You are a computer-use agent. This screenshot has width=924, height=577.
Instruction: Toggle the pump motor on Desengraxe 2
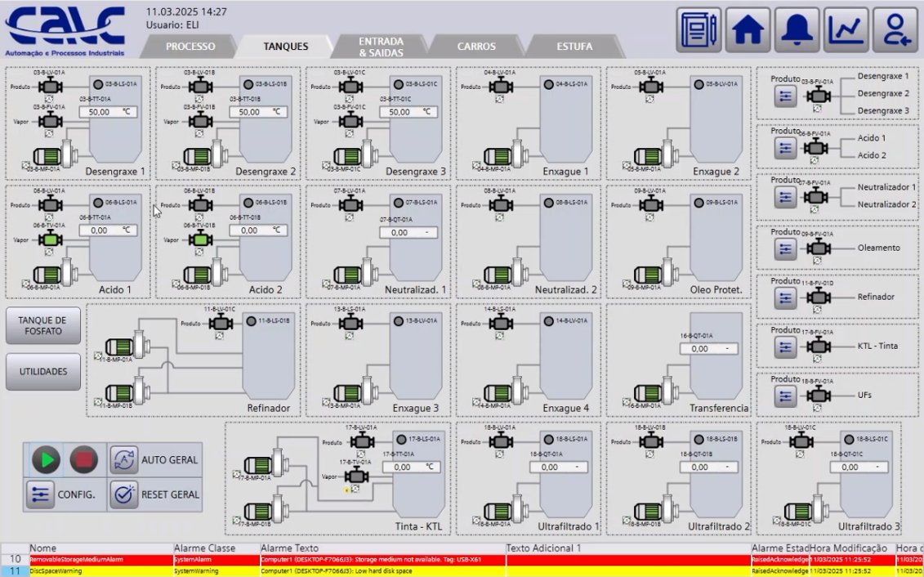coord(198,157)
